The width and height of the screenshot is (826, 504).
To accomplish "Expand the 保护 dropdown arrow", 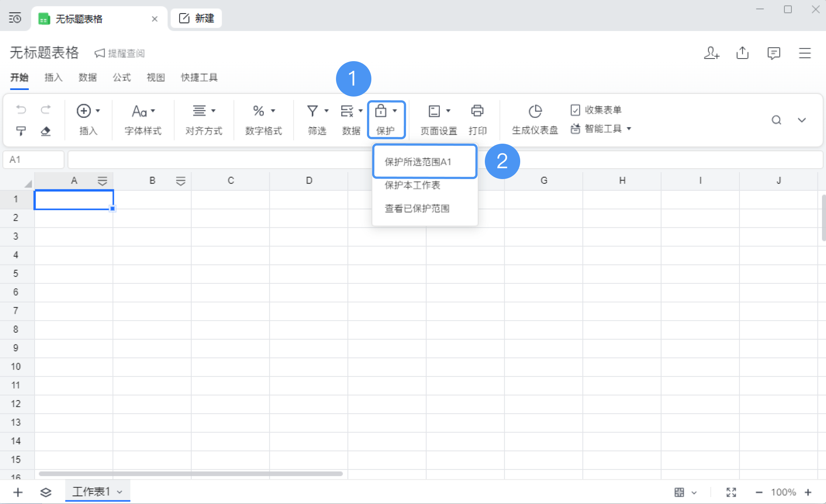I will pyautogui.click(x=396, y=110).
